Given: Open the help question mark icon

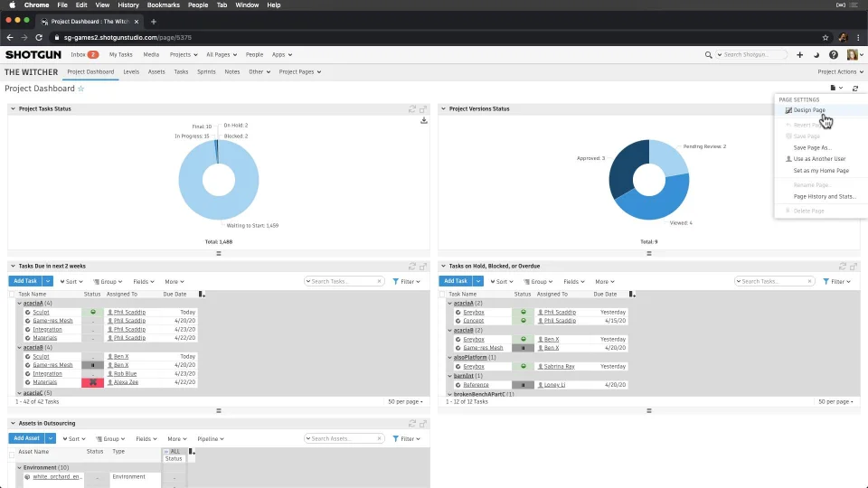Looking at the screenshot, I should click(833, 55).
